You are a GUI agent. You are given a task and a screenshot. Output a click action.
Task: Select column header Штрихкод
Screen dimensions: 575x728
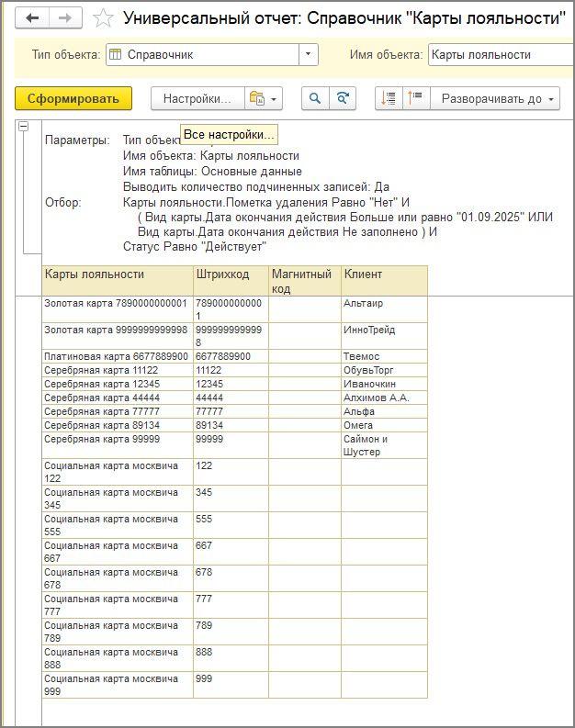coord(231,280)
